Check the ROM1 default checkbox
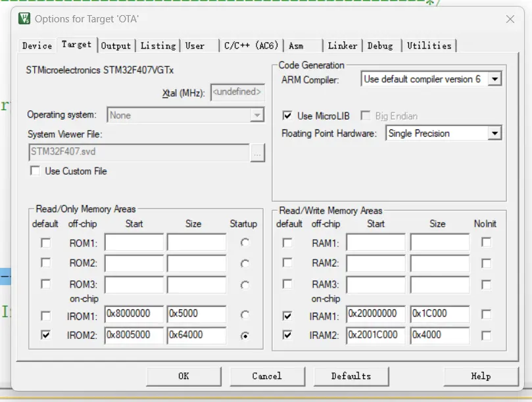This screenshot has width=532, height=402. (46, 242)
